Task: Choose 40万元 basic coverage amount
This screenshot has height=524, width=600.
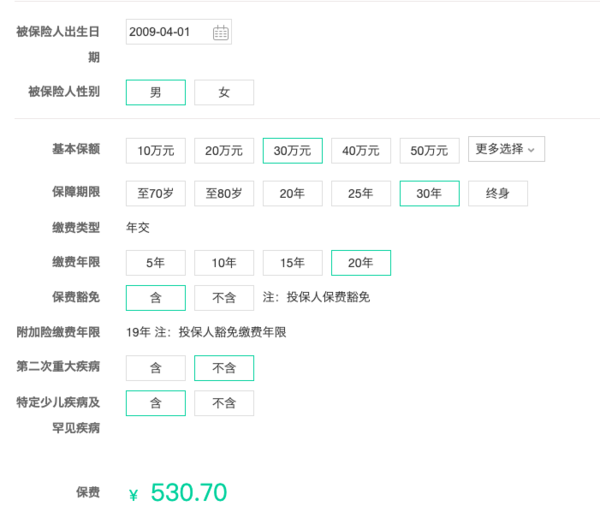Action: (x=361, y=151)
